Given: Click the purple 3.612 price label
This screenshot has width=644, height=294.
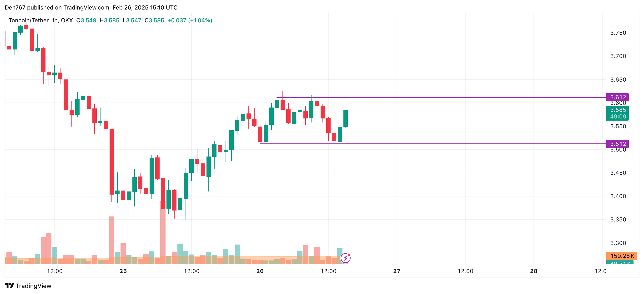Looking at the screenshot, I should tap(617, 97).
